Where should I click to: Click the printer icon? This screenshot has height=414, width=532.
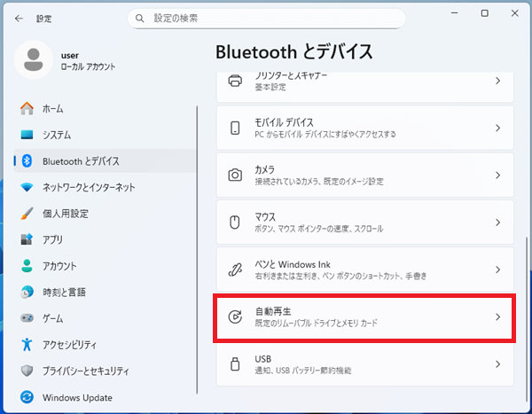click(235, 81)
